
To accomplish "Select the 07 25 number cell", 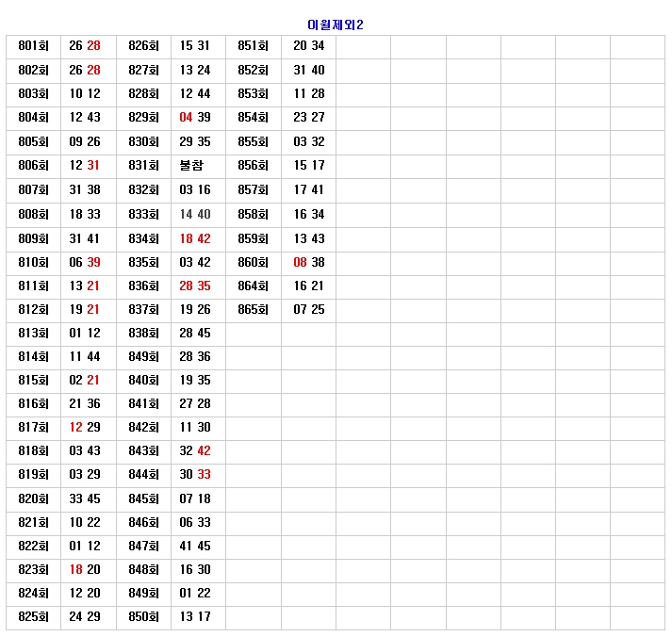I will click(308, 310).
